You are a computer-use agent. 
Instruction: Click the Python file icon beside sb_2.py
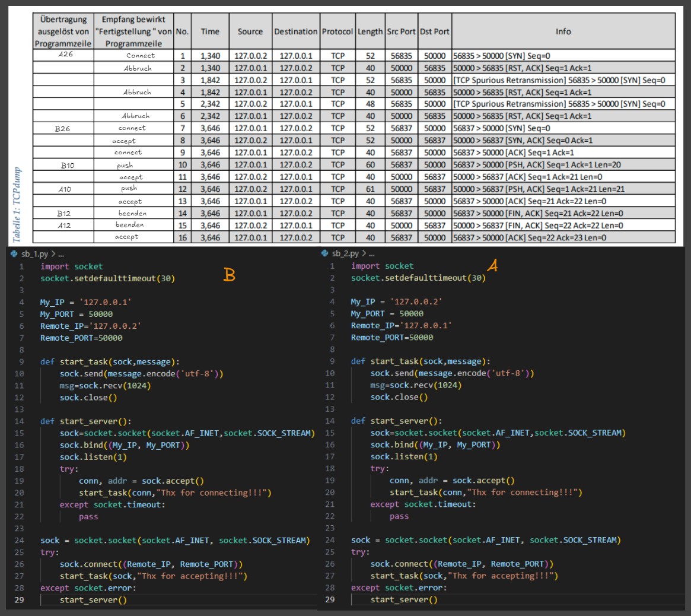click(x=325, y=253)
